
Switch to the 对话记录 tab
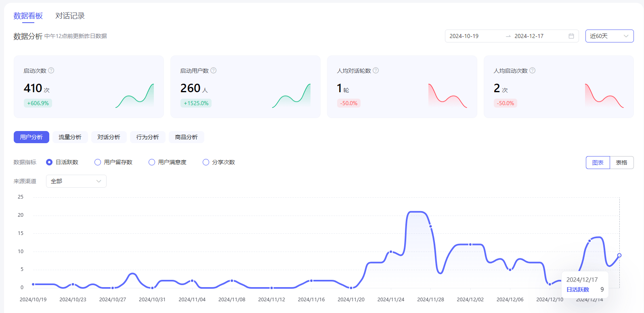pyautogui.click(x=70, y=16)
